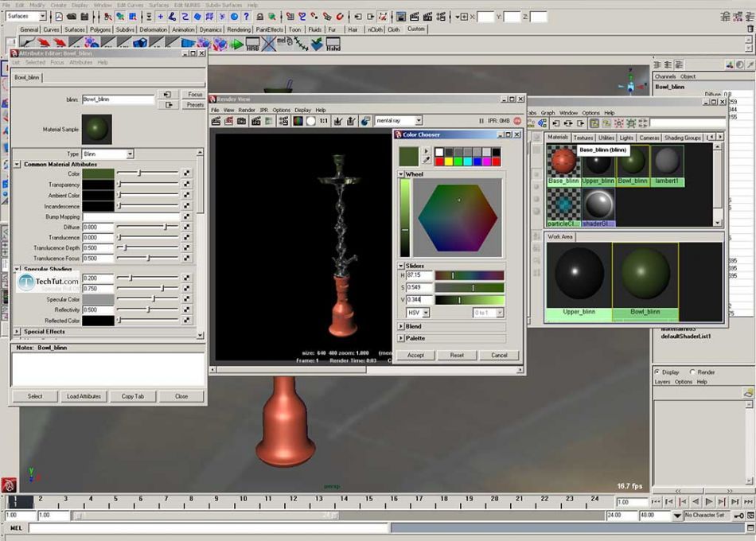This screenshot has width=756, height=541.
Task: Expand the Special Effects section
Action: (17, 332)
